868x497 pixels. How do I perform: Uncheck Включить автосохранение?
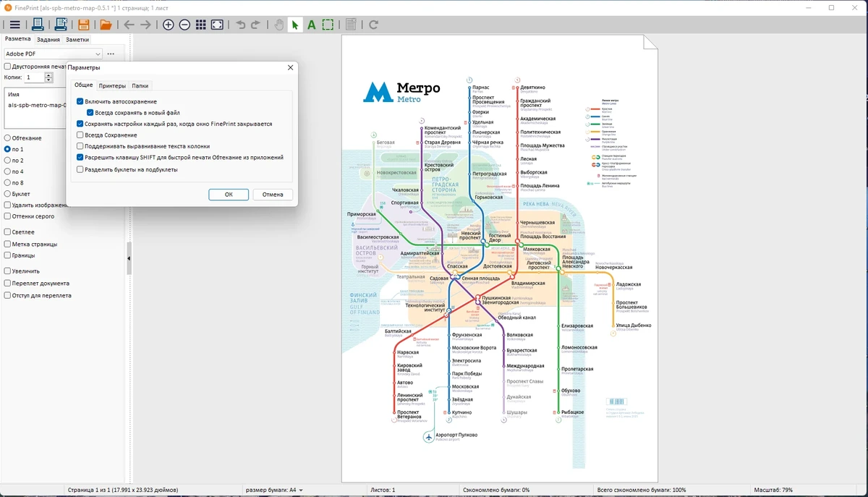pyautogui.click(x=80, y=102)
